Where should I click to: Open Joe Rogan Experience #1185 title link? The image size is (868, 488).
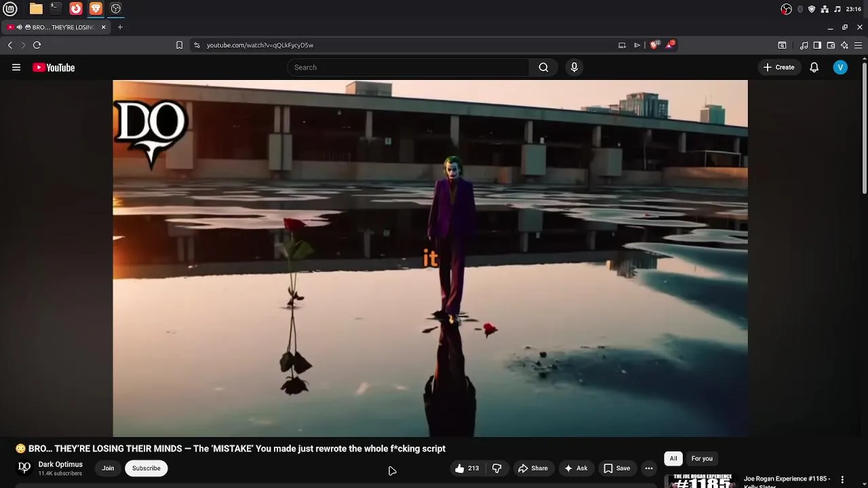(x=787, y=481)
